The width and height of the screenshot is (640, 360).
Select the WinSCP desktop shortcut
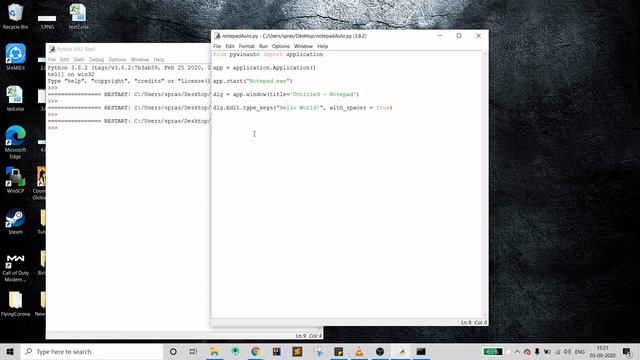[16, 180]
